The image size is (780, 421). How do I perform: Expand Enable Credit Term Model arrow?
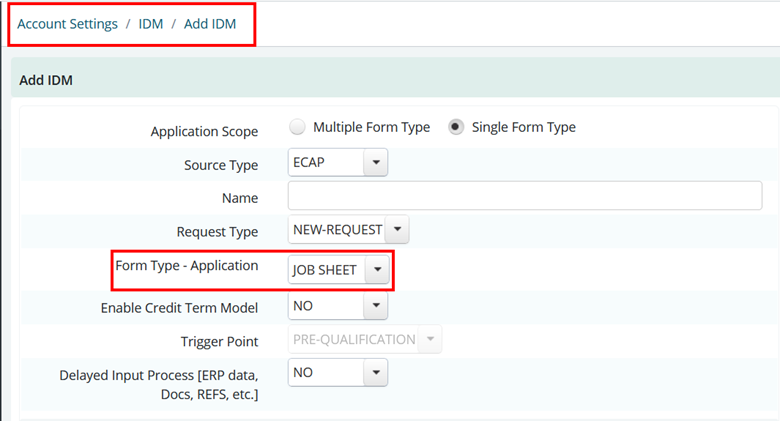(x=376, y=306)
